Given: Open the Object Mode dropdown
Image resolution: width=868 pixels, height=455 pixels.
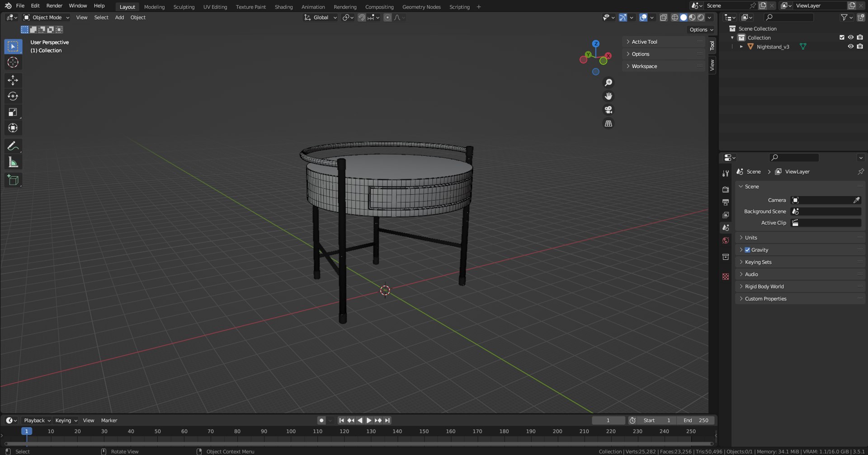Looking at the screenshot, I should (x=47, y=17).
